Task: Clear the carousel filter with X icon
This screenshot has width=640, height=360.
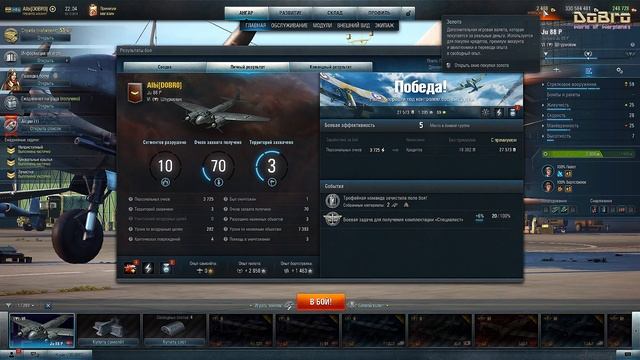Action: [48, 306]
